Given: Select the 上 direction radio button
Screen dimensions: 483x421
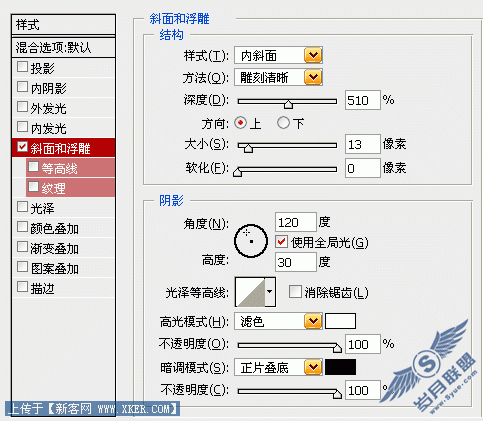Looking at the screenshot, I should [x=240, y=122].
